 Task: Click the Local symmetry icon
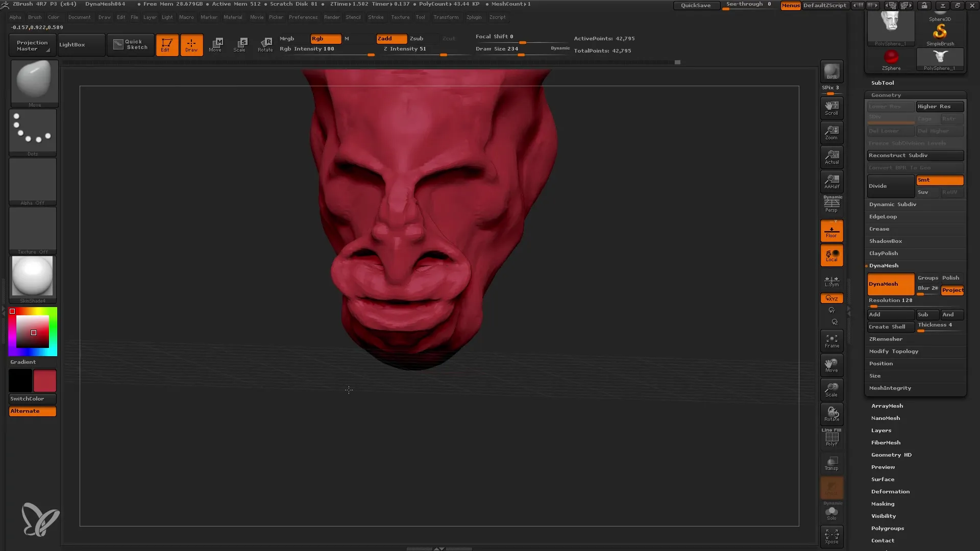[x=832, y=281]
